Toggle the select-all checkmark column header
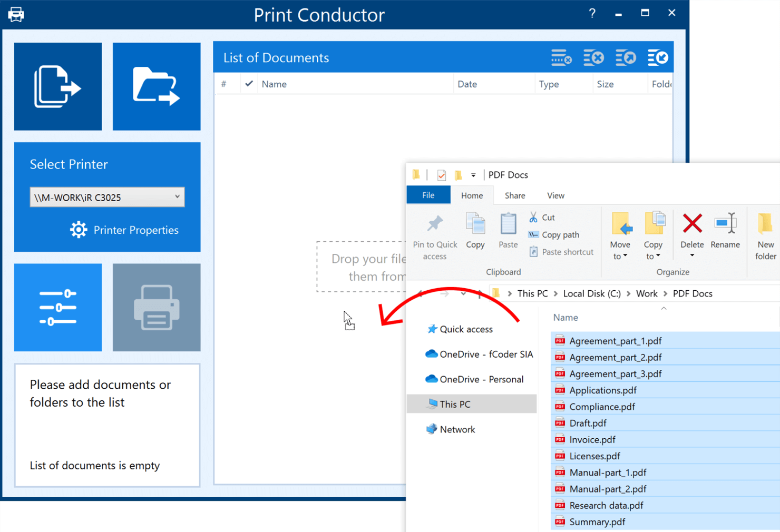 point(248,83)
